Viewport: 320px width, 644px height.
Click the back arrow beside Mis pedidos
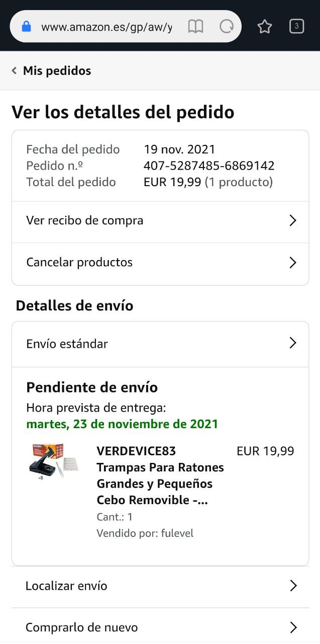pos(15,71)
